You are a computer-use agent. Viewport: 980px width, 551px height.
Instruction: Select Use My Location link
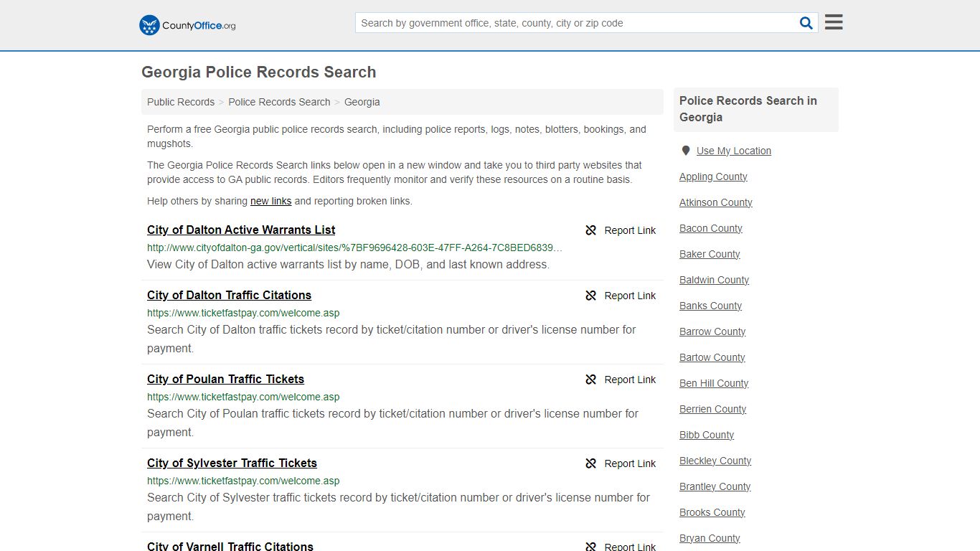coord(734,151)
